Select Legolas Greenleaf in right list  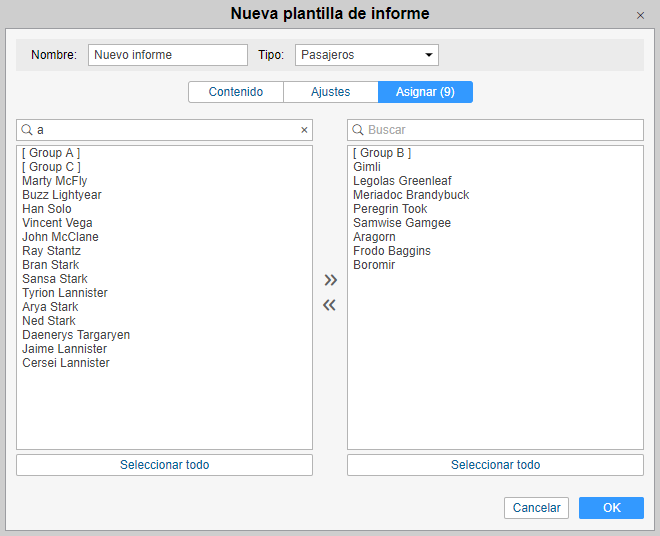(402, 181)
